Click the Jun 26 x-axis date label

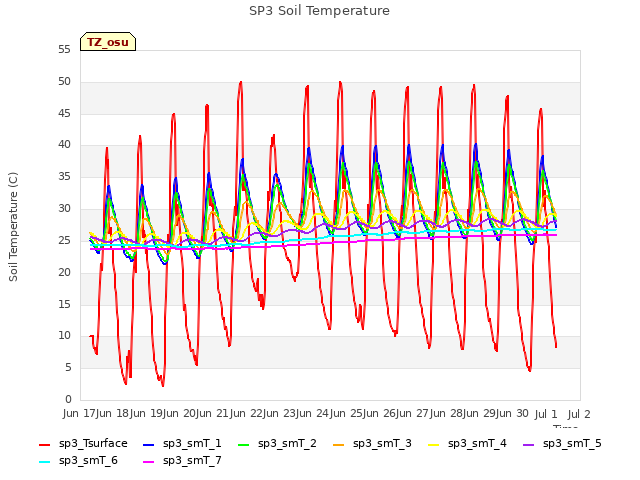pyautogui.click(x=380, y=414)
